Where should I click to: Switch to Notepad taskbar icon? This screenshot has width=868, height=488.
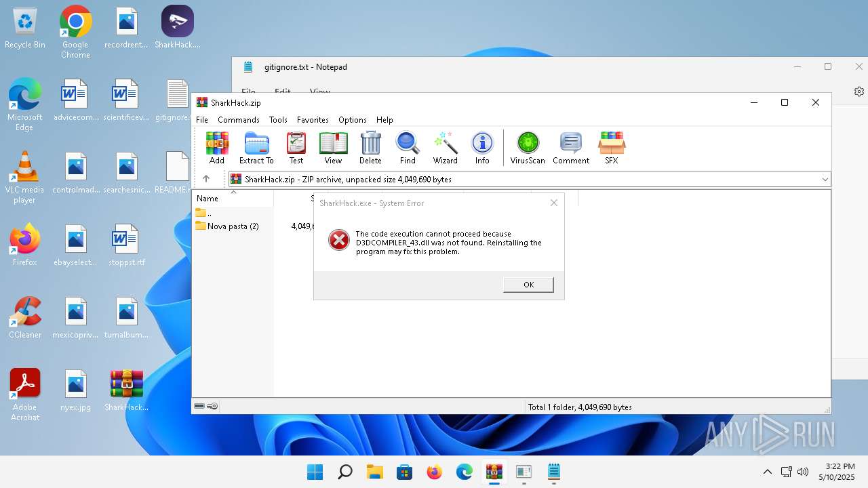554,472
